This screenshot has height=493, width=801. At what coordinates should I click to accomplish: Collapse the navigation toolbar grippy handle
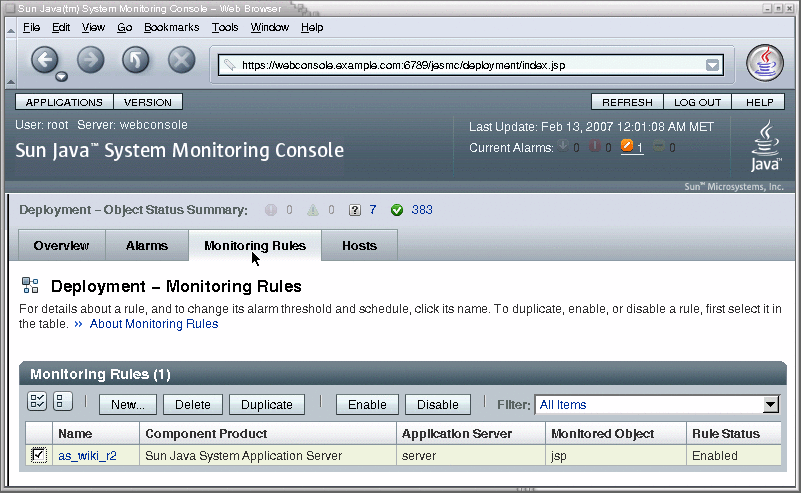pyautogui.click(x=11, y=64)
